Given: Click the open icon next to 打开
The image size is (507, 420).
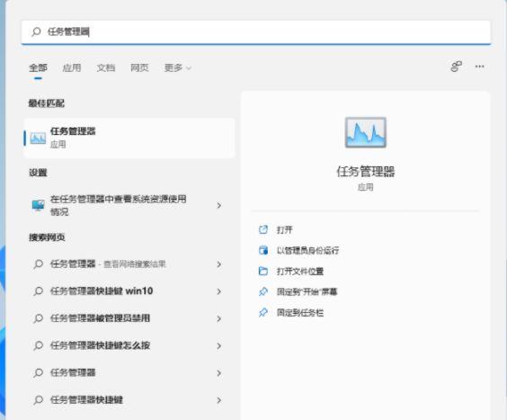Looking at the screenshot, I should pos(263,229).
